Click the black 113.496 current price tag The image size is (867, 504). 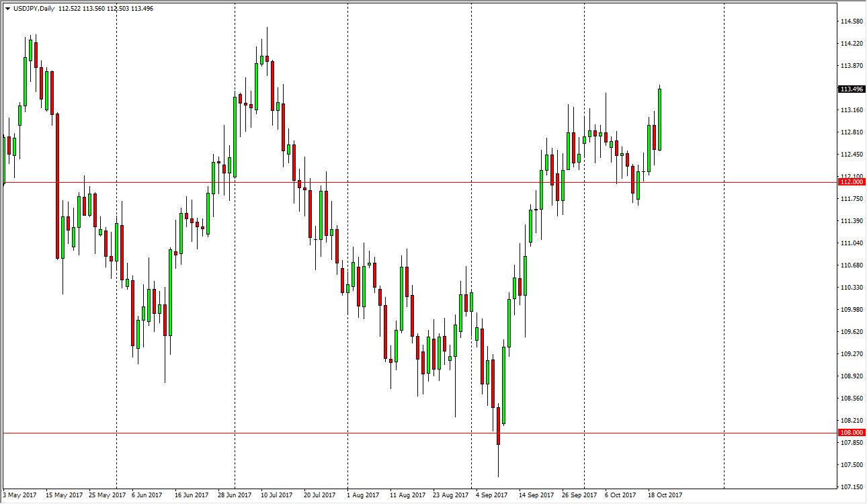coord(851,87)
